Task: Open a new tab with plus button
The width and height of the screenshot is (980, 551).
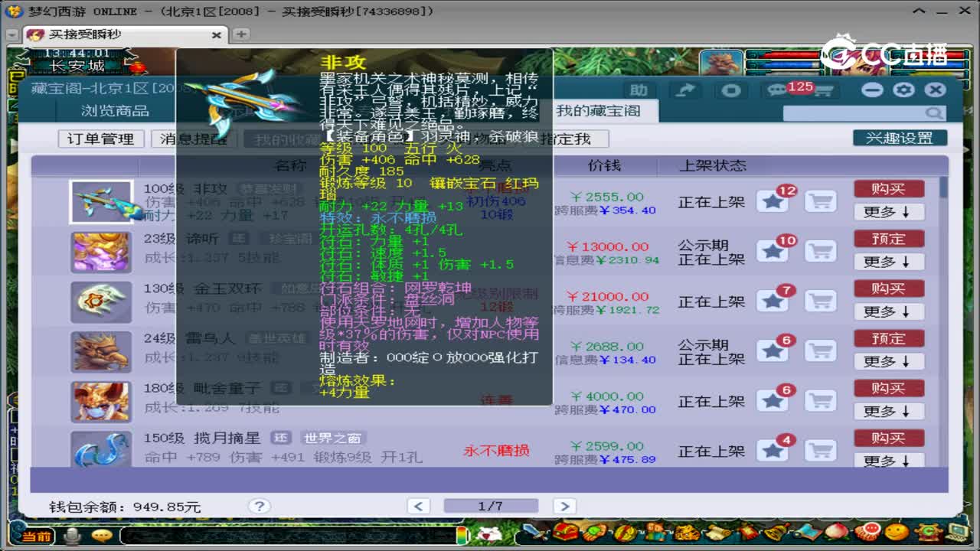Action: (x=240, y=34)
